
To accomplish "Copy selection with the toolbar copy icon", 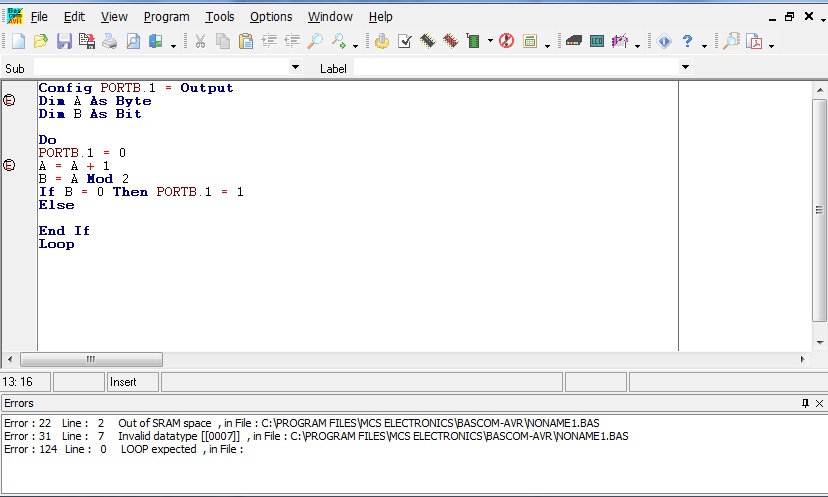I will (x=223, y=41).
